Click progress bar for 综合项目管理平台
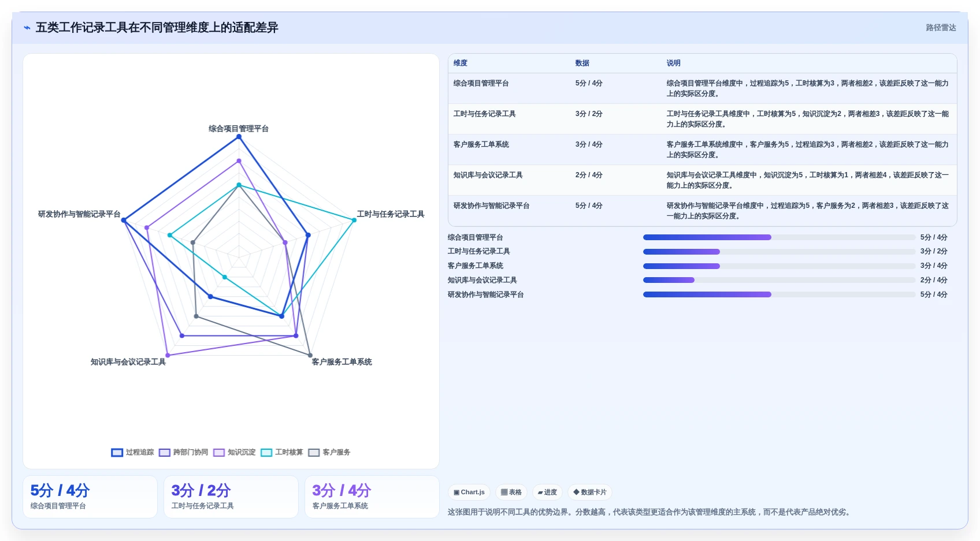Screen dimensions: 980x541 (779, 237)
